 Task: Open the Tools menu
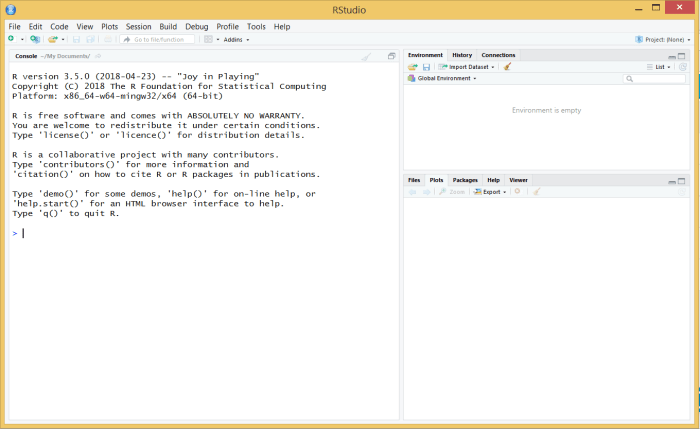pyautogui.click(x=256, y=26)
